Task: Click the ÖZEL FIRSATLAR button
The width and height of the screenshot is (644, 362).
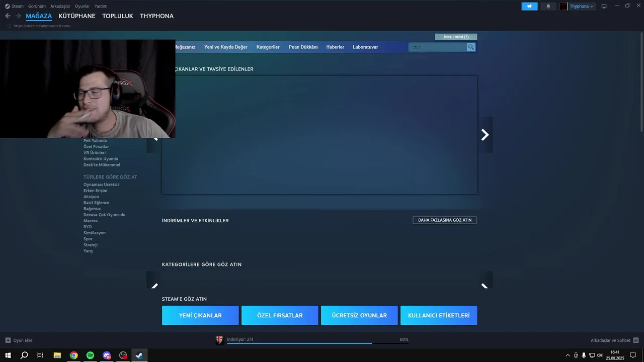Action: 280,315
